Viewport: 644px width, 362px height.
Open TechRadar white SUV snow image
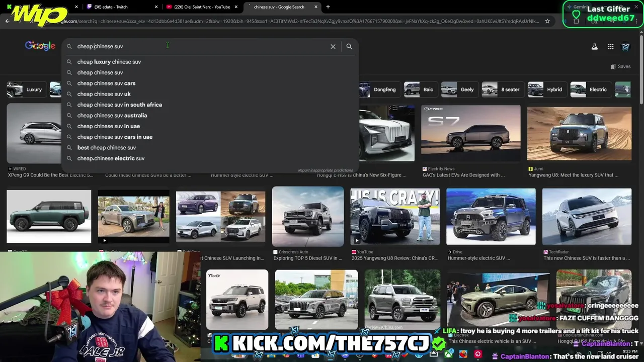[x=587, y=216]
